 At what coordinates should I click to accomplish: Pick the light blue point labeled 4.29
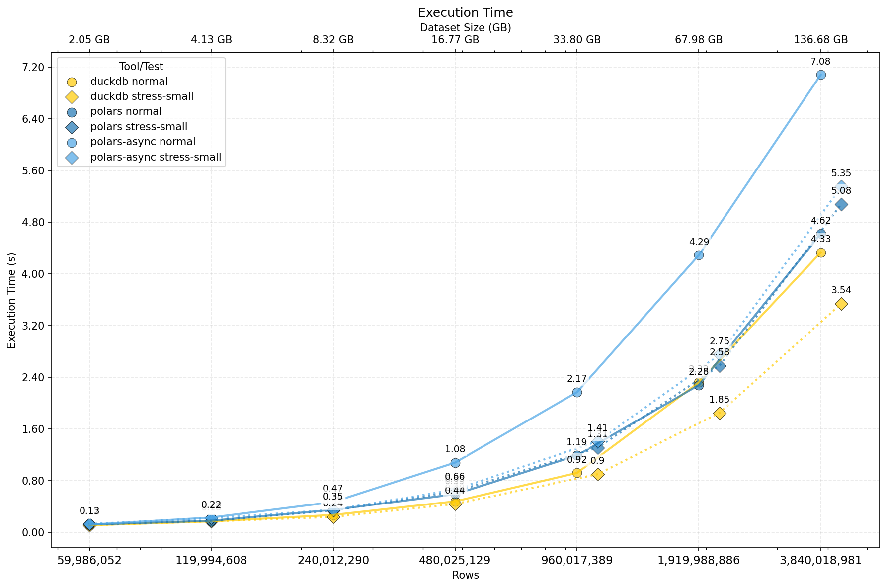tap(699, 255)
